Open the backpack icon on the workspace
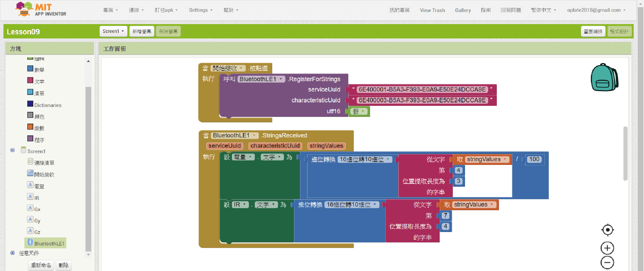Viewport: 644px width, 271px height. tap(604, 78)
